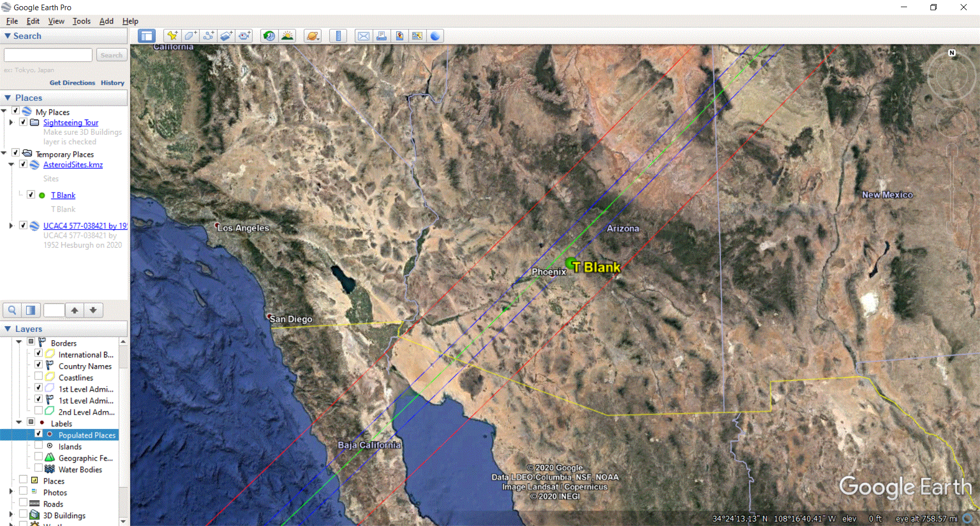The width and height of the screenshot is (980, 526).
Task: Click the T Blank green placemark on map
Action: pos(572,264)
